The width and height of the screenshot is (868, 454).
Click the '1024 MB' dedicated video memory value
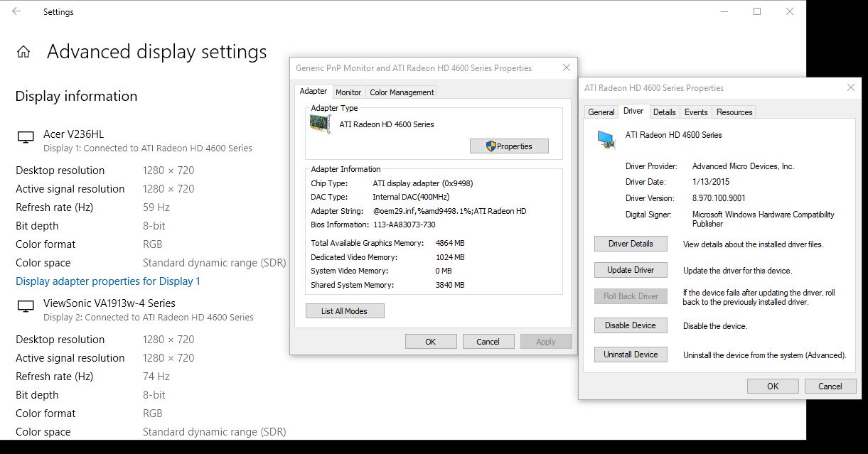450,257
